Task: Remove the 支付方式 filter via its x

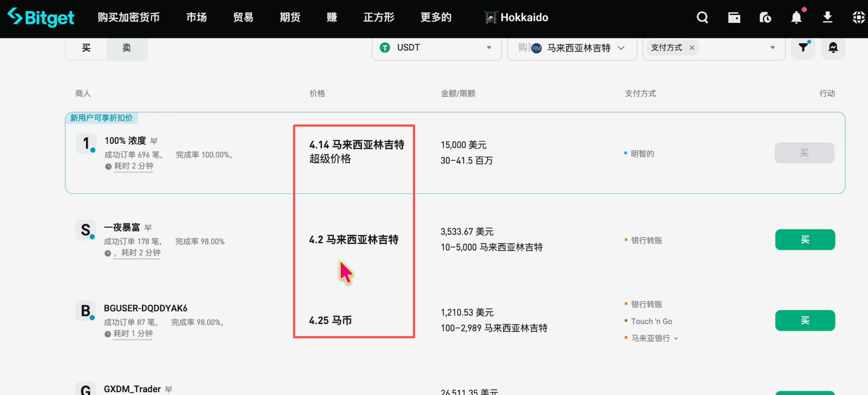Action: pos(692,48)
